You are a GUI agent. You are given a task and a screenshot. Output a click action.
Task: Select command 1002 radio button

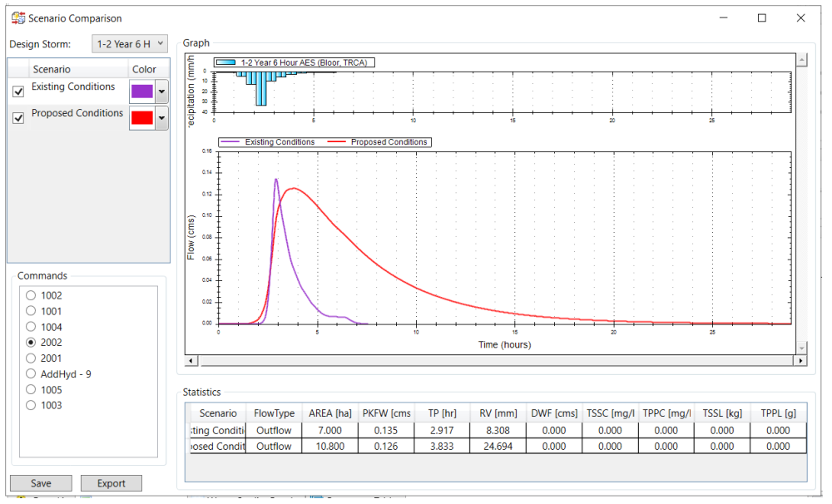(x=31, y=295)
